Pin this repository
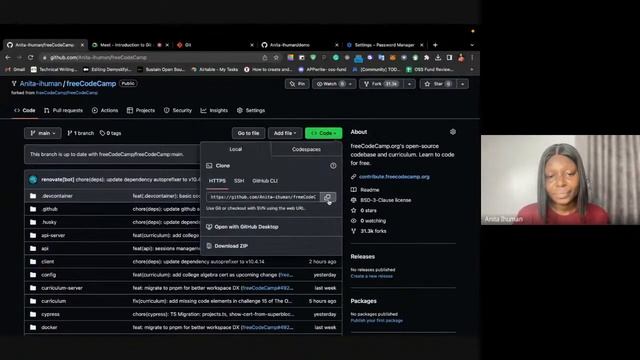 (x=297, y=84)
